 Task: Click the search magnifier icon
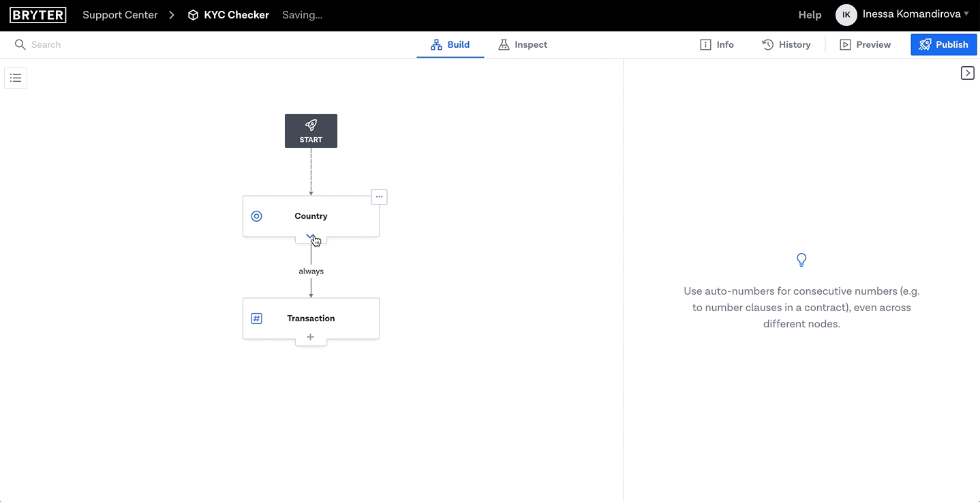[x=20, y=44]
